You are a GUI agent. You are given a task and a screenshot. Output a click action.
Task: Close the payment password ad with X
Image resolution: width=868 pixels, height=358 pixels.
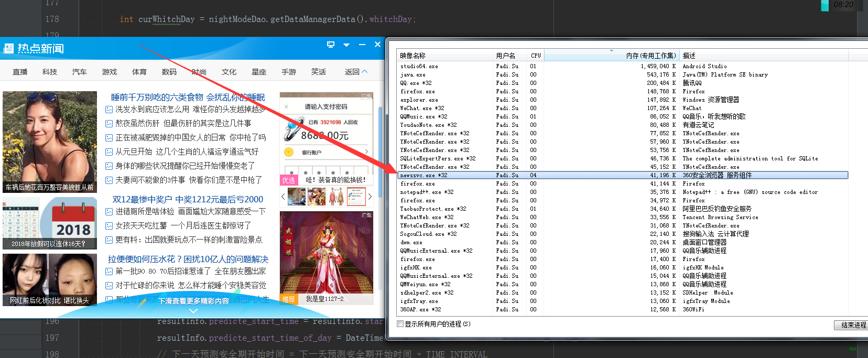pos(286,106)
